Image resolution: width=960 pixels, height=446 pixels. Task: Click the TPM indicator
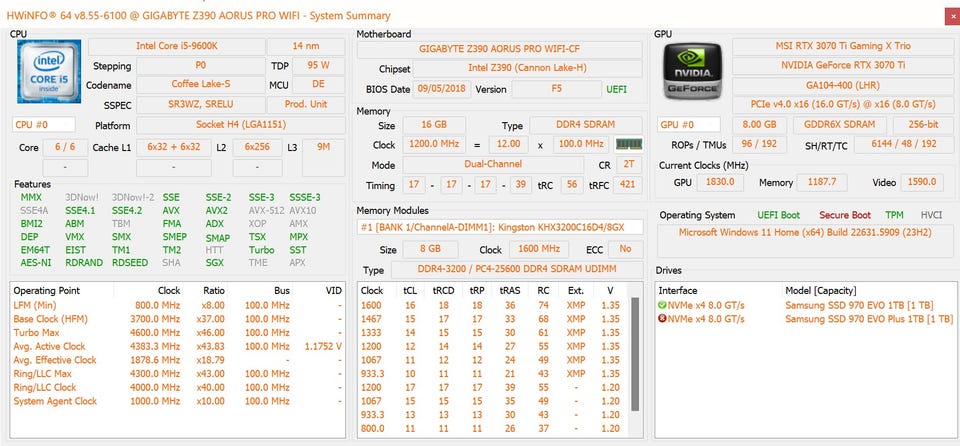[894, 215]
